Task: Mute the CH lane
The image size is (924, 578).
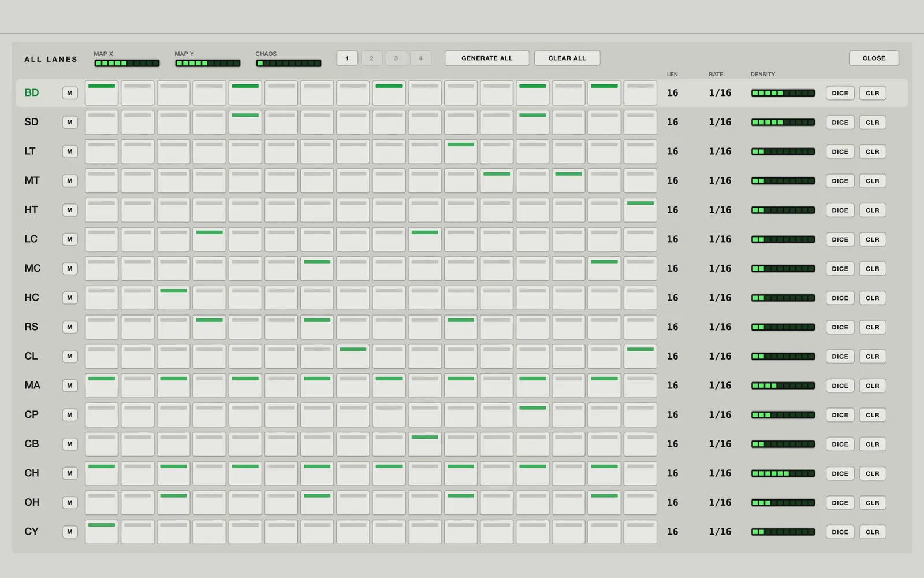Action: pos(70,473)
